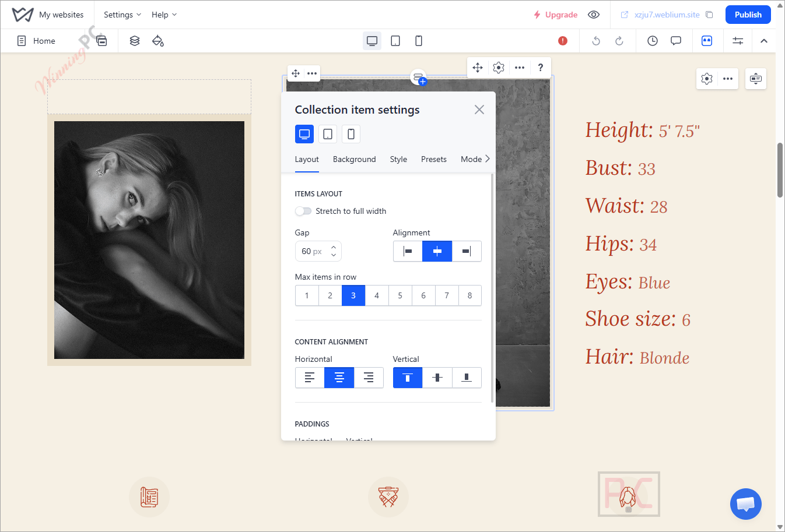Screen dimensions: 785x532
Task: Click the Weblium crown logo
Action: pyautogui.click(x=23, y=15)
